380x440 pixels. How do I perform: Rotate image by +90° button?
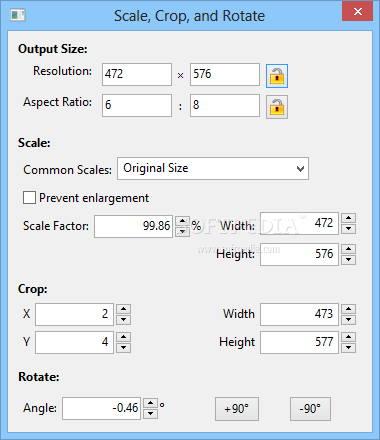[237, 409]
